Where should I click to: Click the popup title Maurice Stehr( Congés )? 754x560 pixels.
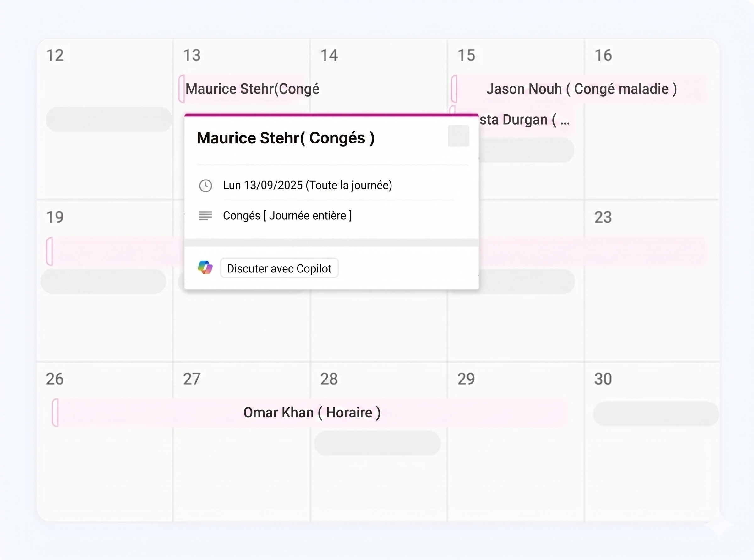[285, 137]
